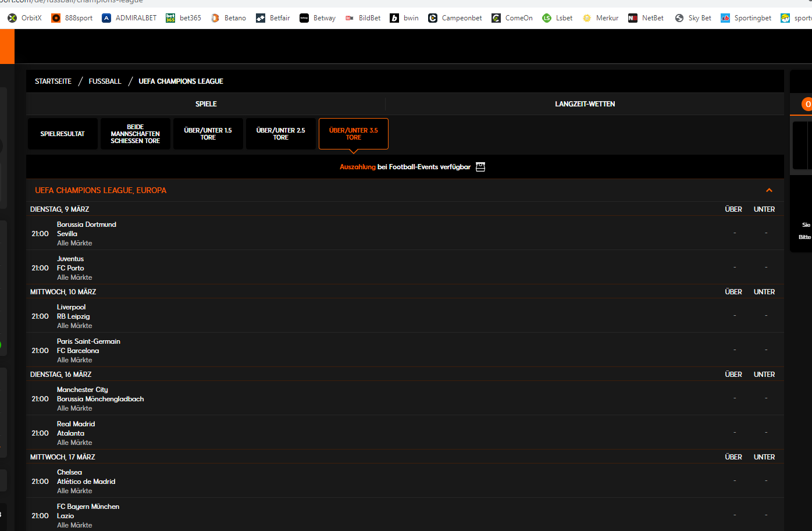Open the Betano bookmark icon

(215, 18)
